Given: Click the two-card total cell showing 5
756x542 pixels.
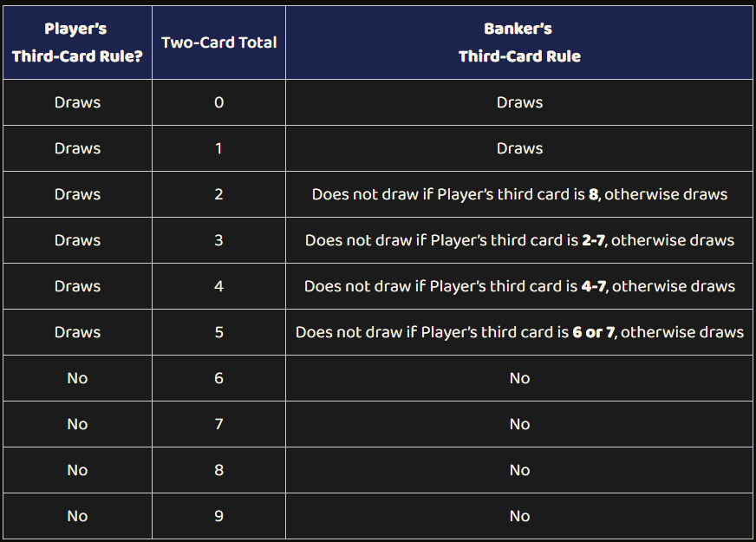Looking at the screenshot, I should [x=218, y=332].
